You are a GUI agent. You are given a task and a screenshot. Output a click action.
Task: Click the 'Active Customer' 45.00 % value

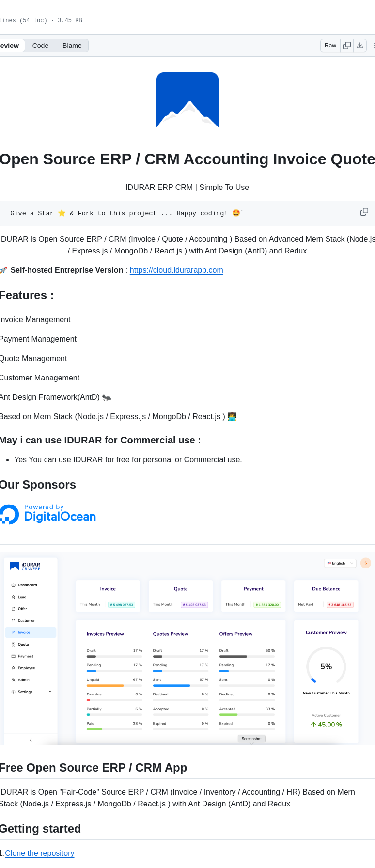pyautogui.click(x=327, y=725)
